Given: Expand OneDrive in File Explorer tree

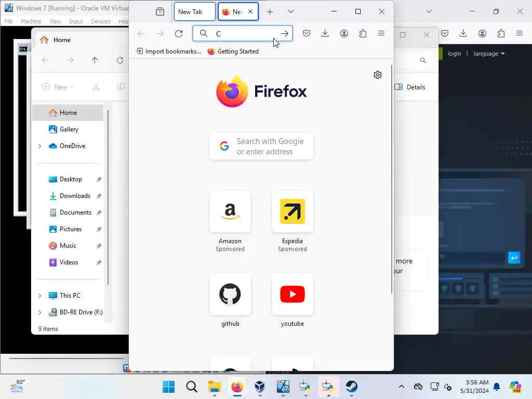Looking at the screenshot, I should (39, 146).
